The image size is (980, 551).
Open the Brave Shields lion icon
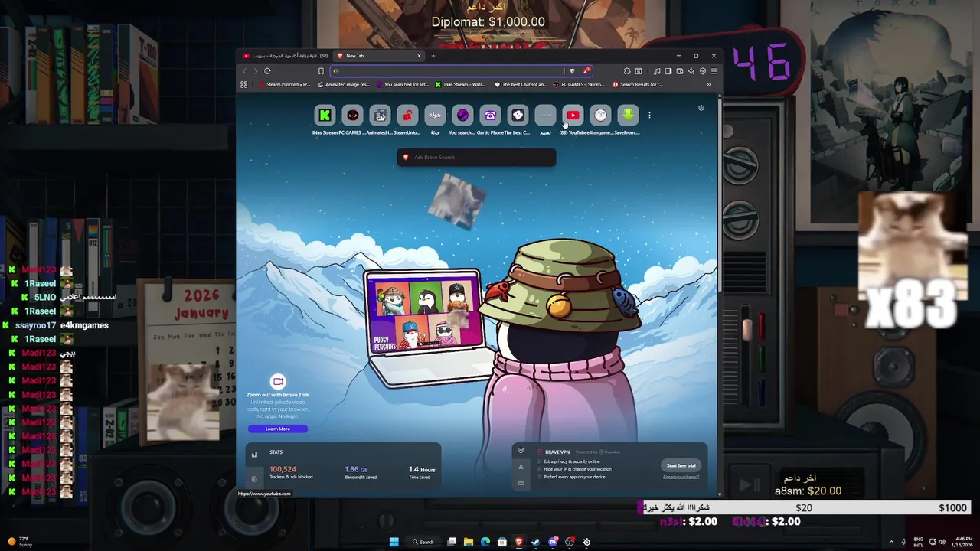(x=572, y=71)
